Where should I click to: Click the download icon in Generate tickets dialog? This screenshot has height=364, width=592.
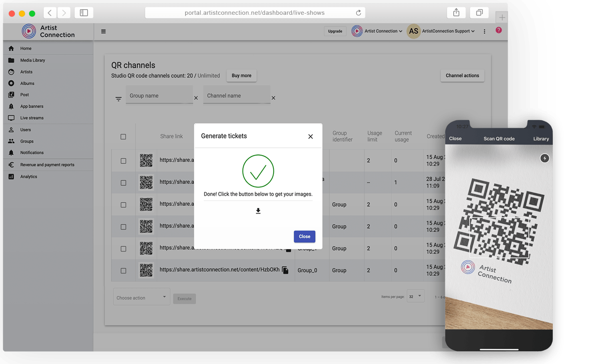pyautogui.click(x=258, y=211)
